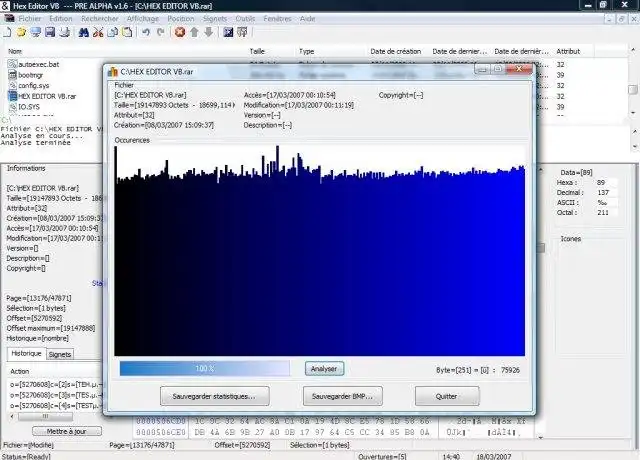Image resolution: width=640 pixels, height=460 pixels.
Task: Click the application icon left of Fichier
Action: point(9,18)
